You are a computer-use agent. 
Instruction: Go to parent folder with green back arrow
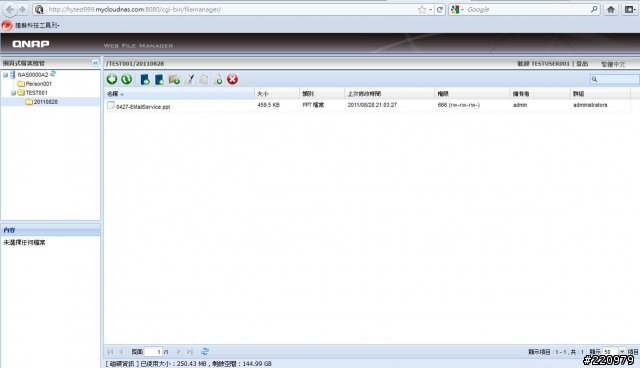click(112, 79)
